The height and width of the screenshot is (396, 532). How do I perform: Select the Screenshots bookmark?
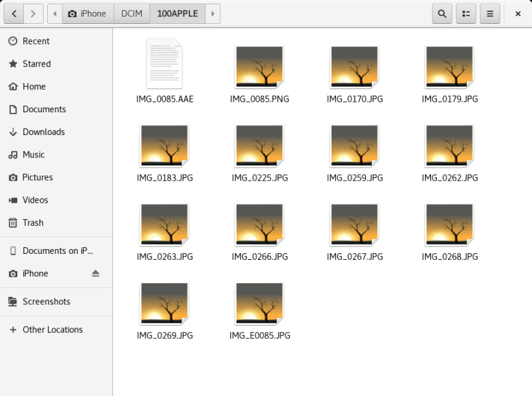46,302
